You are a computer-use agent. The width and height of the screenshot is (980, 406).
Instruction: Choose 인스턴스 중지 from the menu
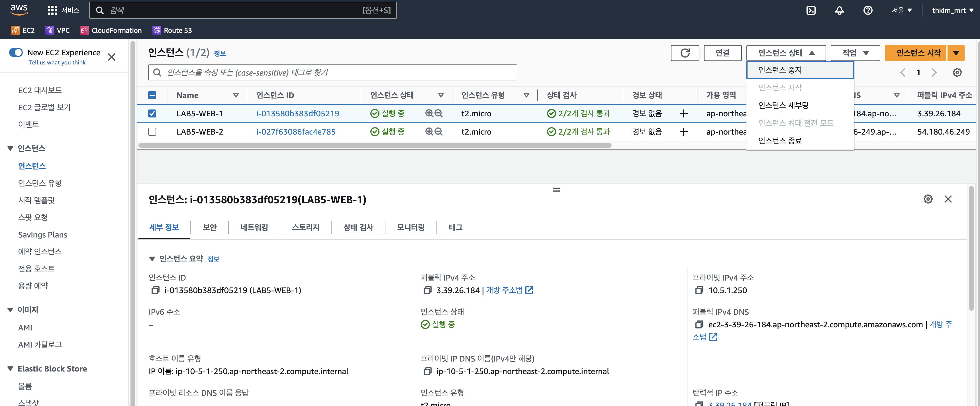(x=780, y=70)
